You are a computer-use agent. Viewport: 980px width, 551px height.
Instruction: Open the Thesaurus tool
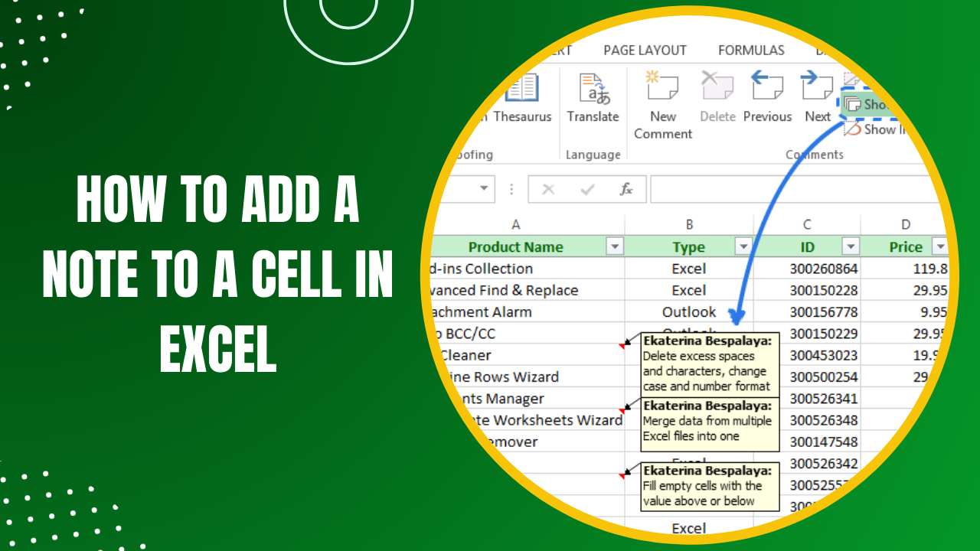pos(522,98)
